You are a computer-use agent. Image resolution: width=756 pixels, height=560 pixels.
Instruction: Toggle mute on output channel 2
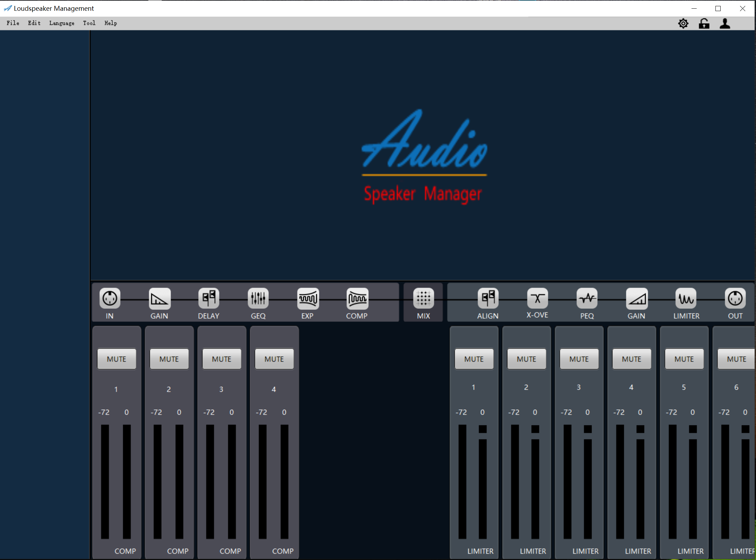526,359
